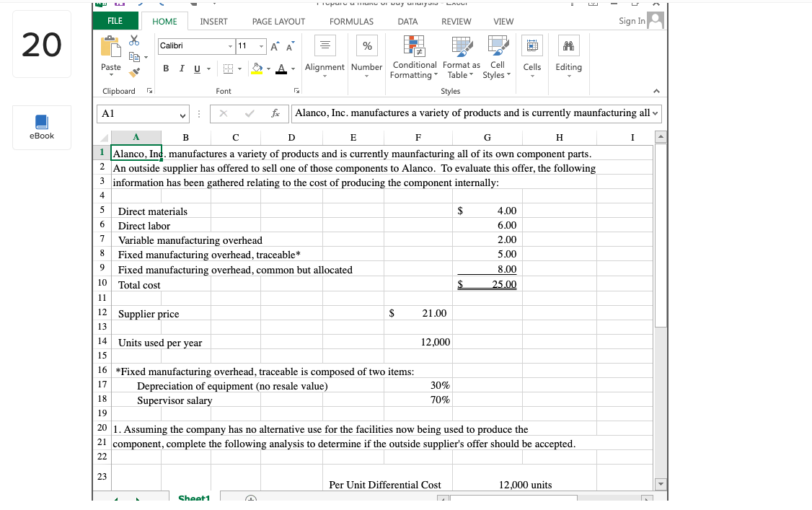Screen dimensions: 812x510
Task: Toggle bold formatting
Action: (x=166, y=68)
